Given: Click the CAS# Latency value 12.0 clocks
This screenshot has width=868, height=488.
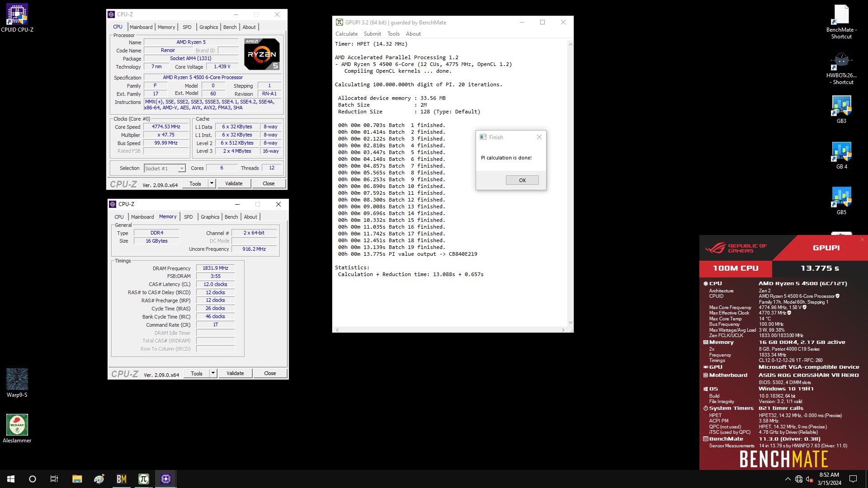Looking at the screenshot, I should point(216,284).
